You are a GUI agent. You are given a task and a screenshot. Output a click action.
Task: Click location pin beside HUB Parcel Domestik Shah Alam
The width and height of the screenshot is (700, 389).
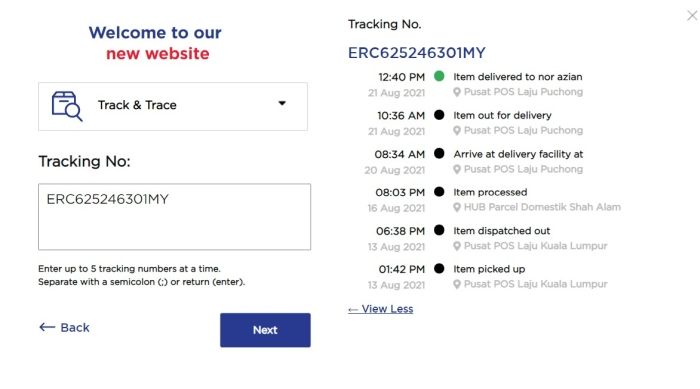457,207
